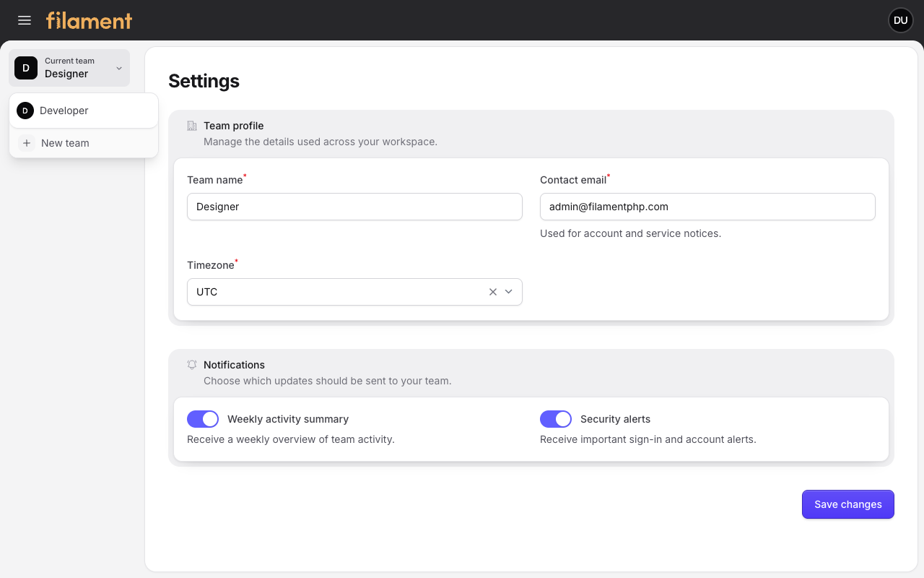
Task: Click the Notifications bell icon
Action: coord(192,365)
